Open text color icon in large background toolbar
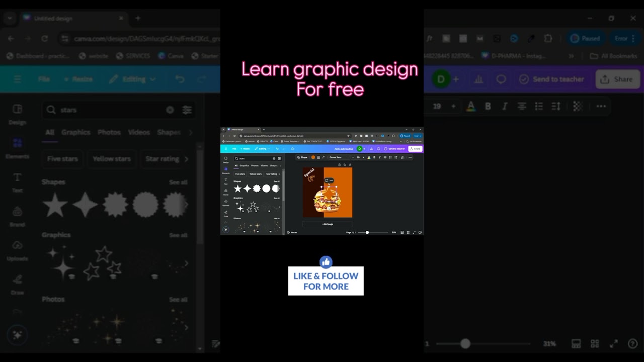The image size is (644, 362). [470, 106]
